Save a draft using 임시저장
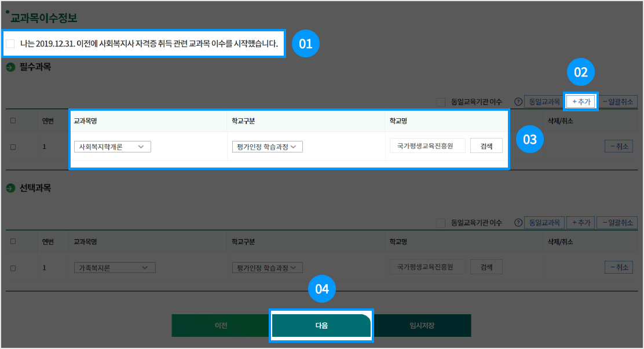The image size is (644, 349). pos(421,325)
